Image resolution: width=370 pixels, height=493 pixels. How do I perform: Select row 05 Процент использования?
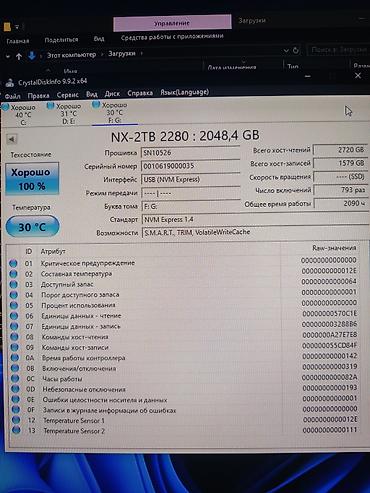coord(183,305)
